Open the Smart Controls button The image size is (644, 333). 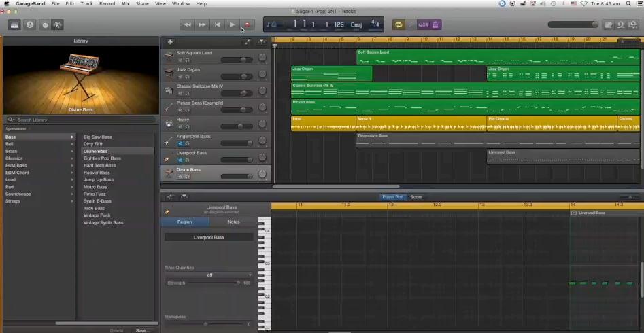pyautogui.click(x=45, y=24)
